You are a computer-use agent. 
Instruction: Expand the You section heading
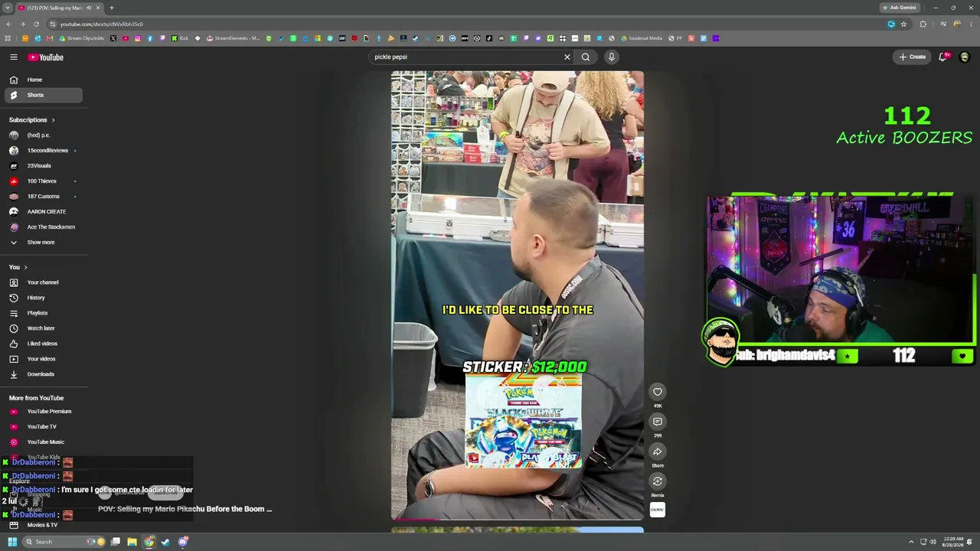[x=18, y=267]
